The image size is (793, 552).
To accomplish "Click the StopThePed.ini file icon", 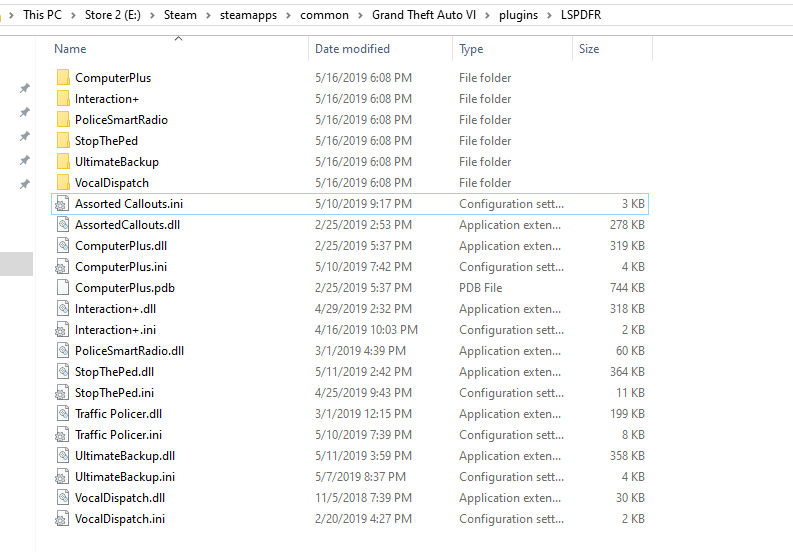I will coord(62,393).
